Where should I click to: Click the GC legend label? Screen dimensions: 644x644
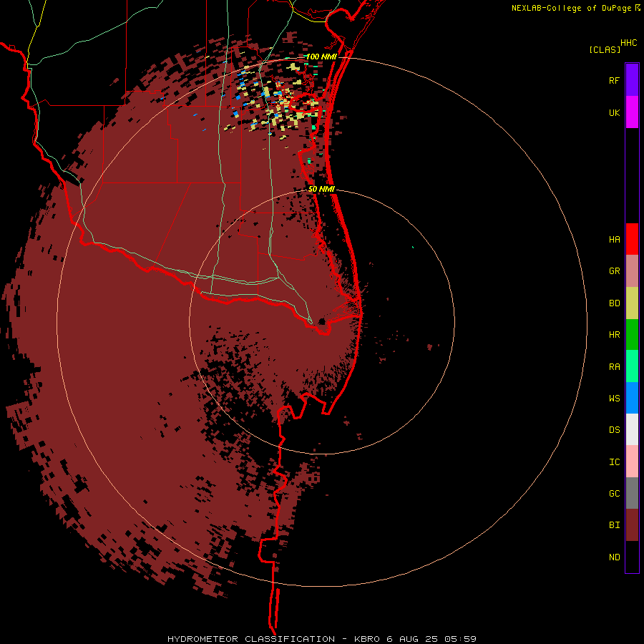(614, 494)
